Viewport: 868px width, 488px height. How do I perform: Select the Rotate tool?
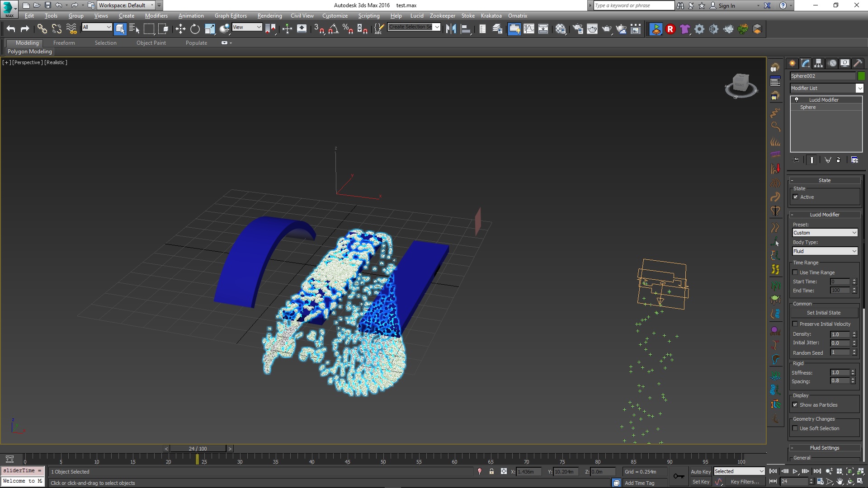point(195,29)
